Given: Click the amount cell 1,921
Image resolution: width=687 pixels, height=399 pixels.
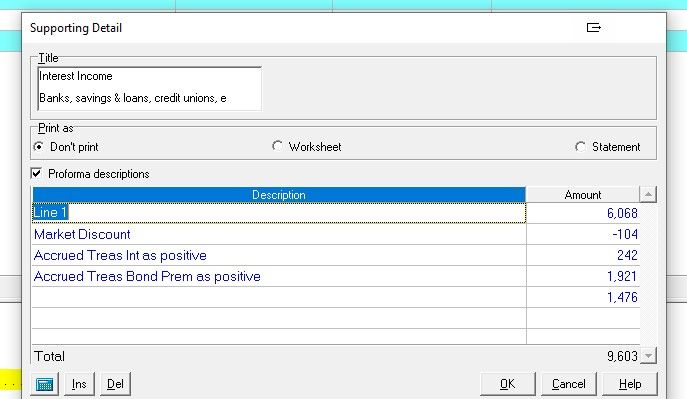Looking at the screenshot, I should (583, 276).
